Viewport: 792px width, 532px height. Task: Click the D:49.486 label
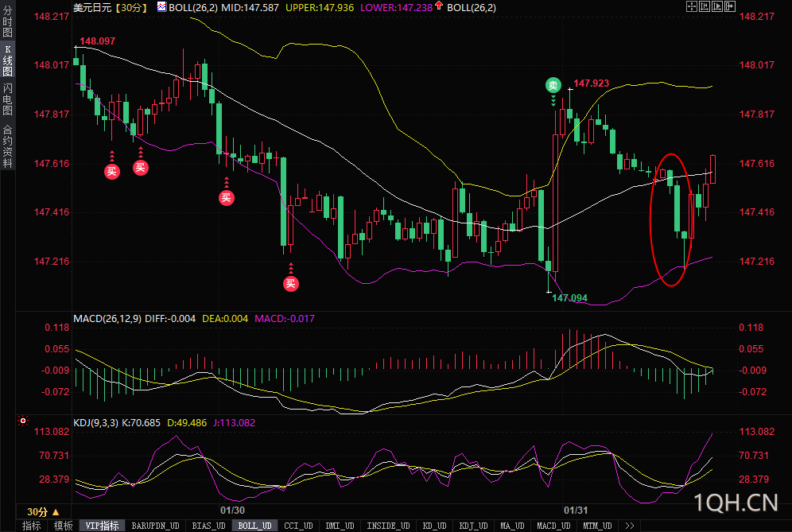(x=187, y=423)
